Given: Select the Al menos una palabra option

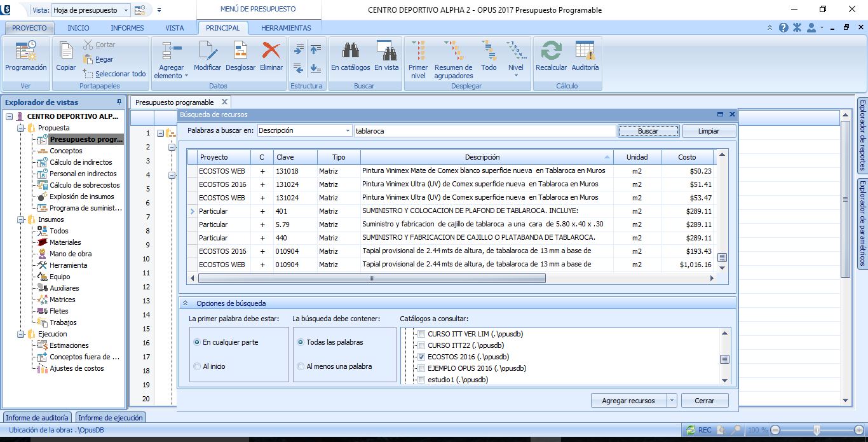Looking at the screenshot, I should click(x=301, y=366).
